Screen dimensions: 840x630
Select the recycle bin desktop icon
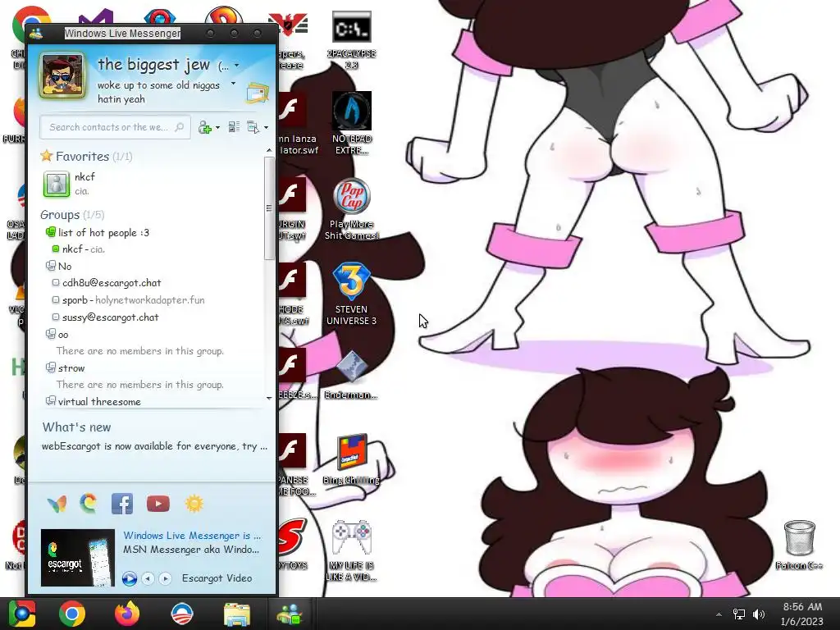coord(799,545)
